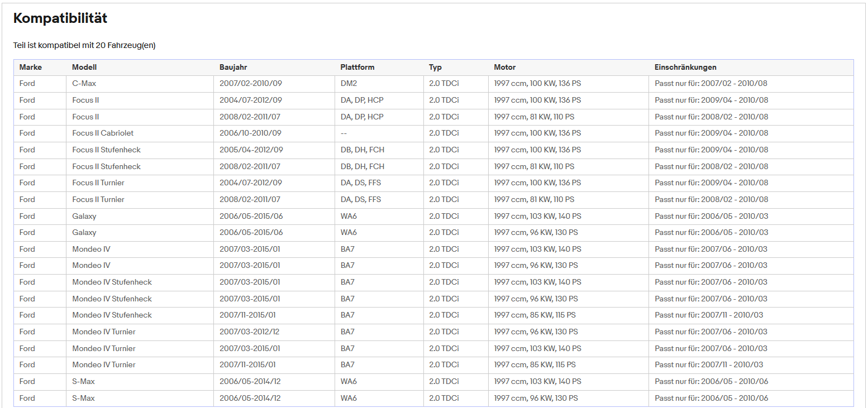Select "BA7" in Mondeo IV Turnier 115 PS row

[347, 364]
